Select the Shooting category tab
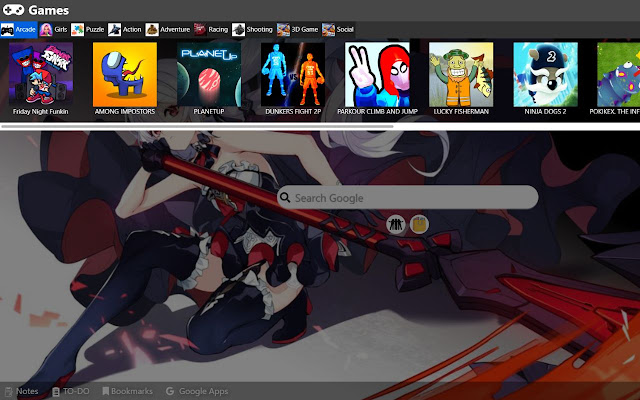640x400 pixels. pos(252,29)
